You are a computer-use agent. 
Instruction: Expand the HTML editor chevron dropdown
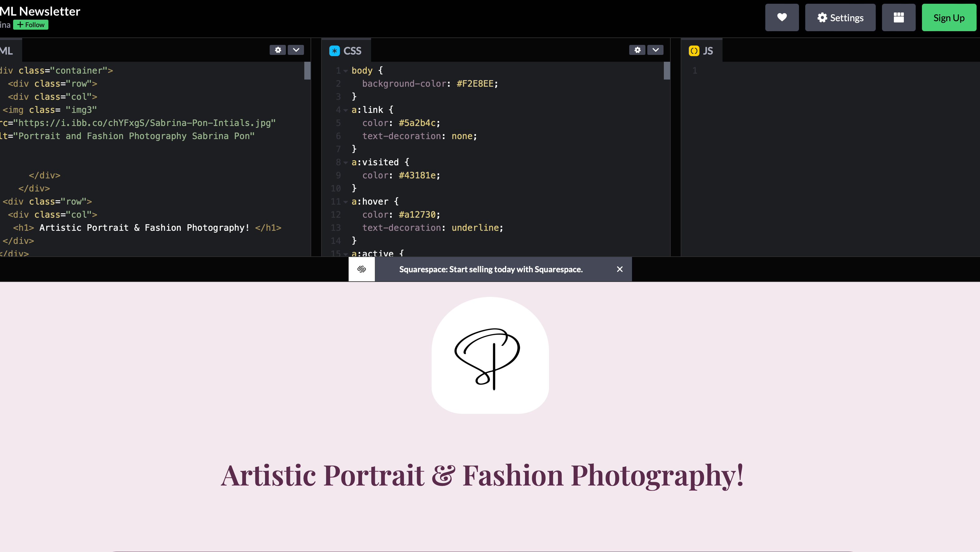click(x=296, y=50)
